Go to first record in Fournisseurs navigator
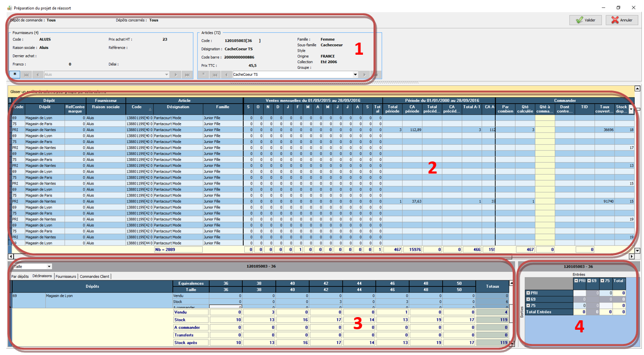644x355 pixels. 26,75
